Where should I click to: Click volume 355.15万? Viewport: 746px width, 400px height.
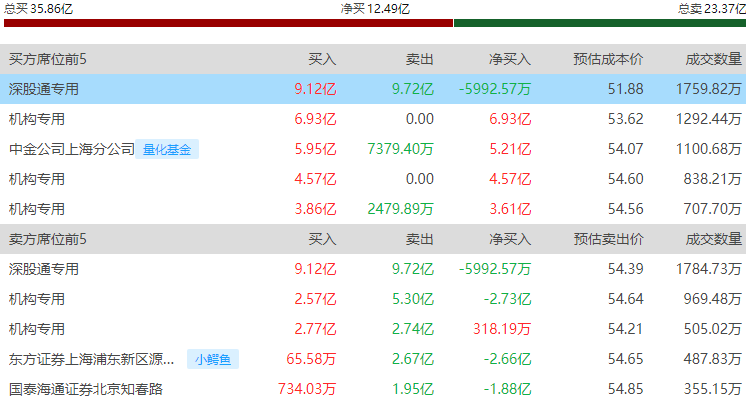click(713, 389)
